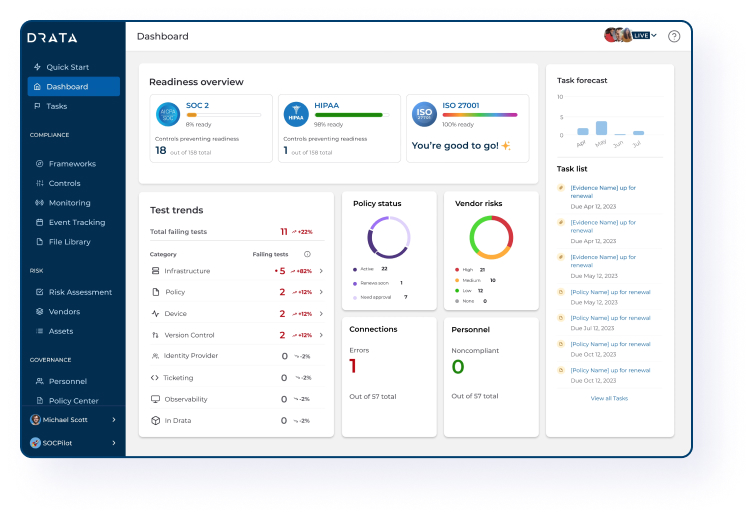Click the Connections Errors count 1
The width and height of the screenshot is (753, 519).
click(x=353, y=366)
